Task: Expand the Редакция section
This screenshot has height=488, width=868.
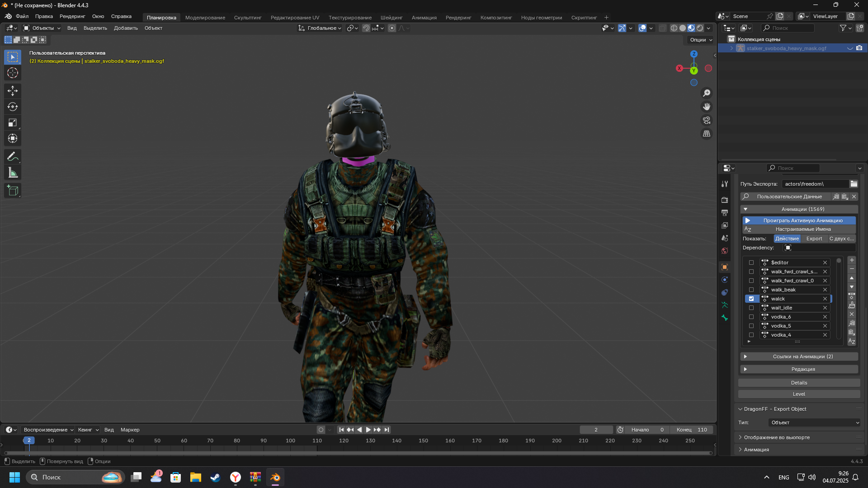Action: tap(799, 369)
